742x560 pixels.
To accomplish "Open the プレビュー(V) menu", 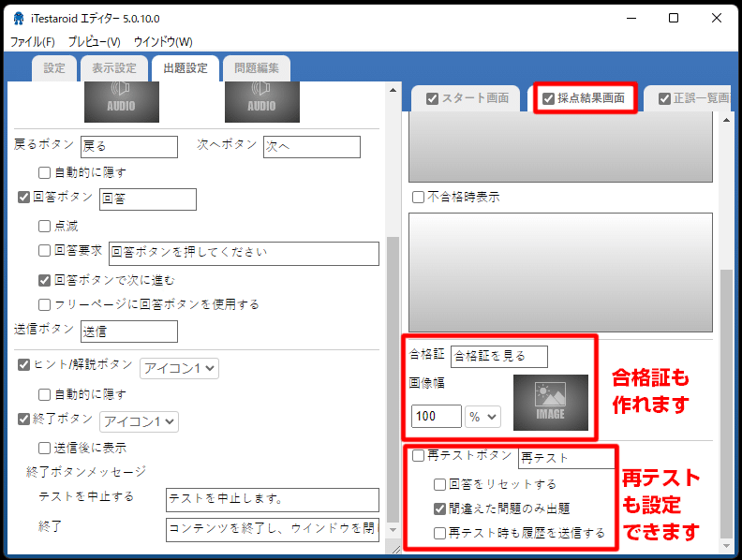I will tap(94, 41).
